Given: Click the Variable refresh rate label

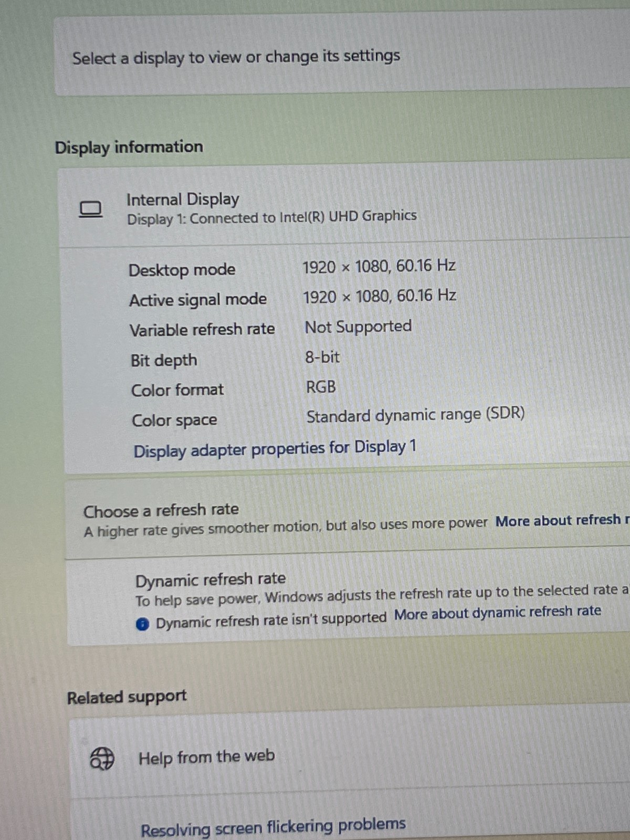Looking at the screenshot, I should click(x=202, y=330).
